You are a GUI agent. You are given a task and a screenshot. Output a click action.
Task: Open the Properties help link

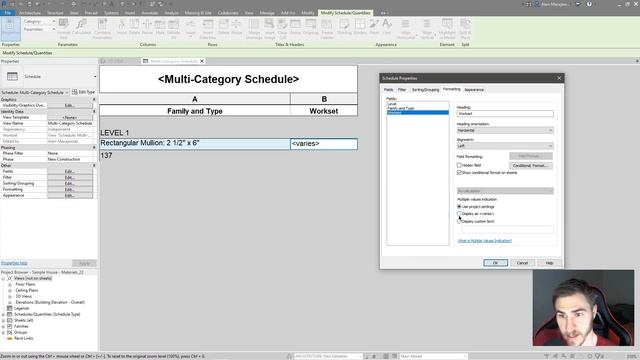(14, 263)
